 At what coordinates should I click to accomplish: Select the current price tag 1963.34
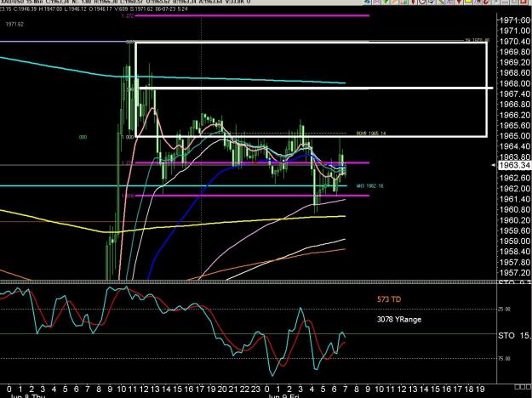click(513, 165)
